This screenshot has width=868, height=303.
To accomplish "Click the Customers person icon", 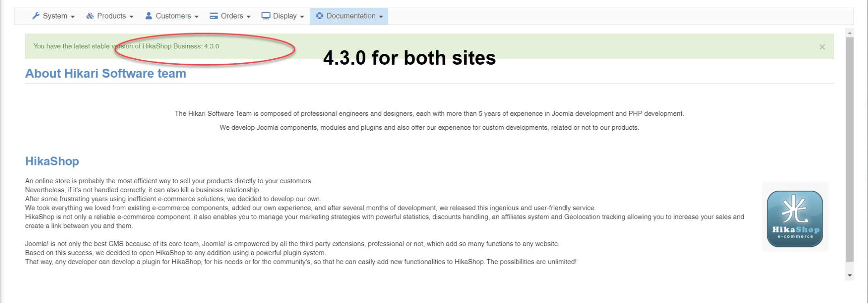I will tap(149, 16).
